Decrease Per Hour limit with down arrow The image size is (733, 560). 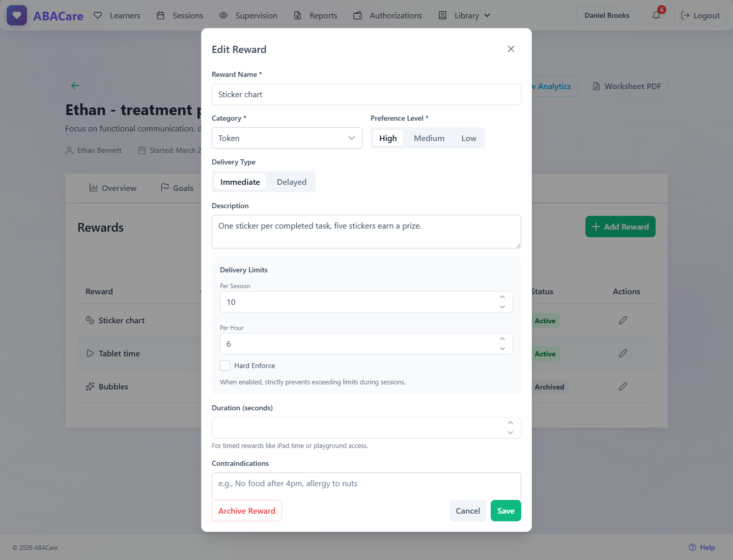coord(502,349)
